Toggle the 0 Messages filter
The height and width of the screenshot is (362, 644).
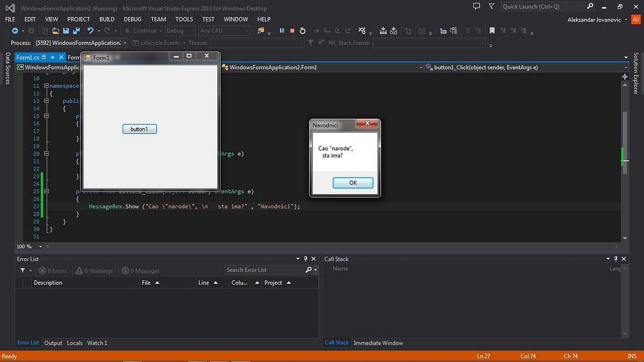(140, 271)
